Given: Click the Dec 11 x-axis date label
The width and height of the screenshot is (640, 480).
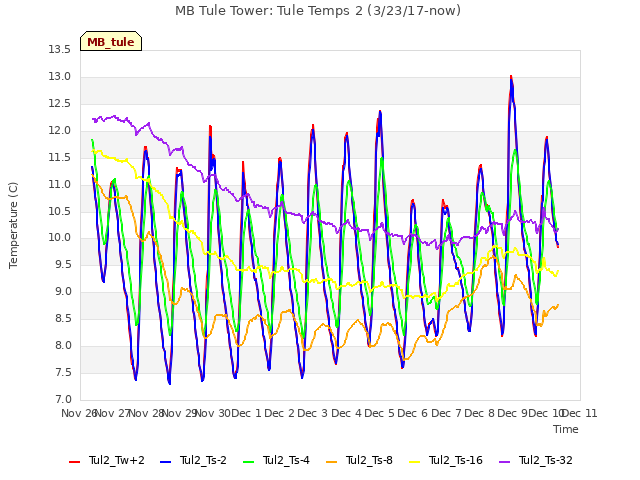Looking at the screenshot, I should coord(580,413).
